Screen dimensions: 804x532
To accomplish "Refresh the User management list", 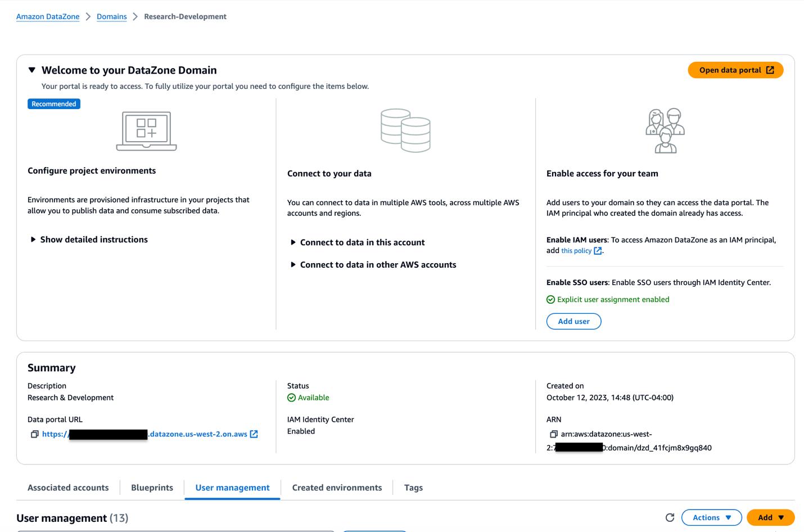I will pos(670,517).
